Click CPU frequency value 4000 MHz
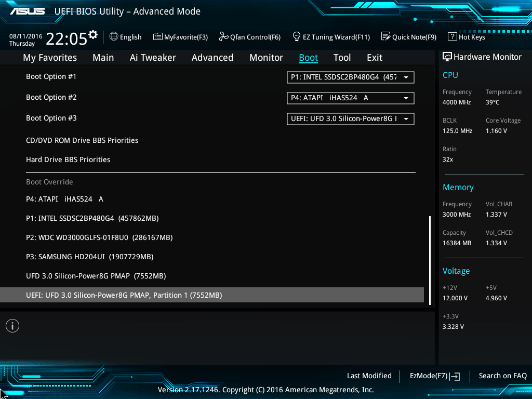 [x=457, y=102]
